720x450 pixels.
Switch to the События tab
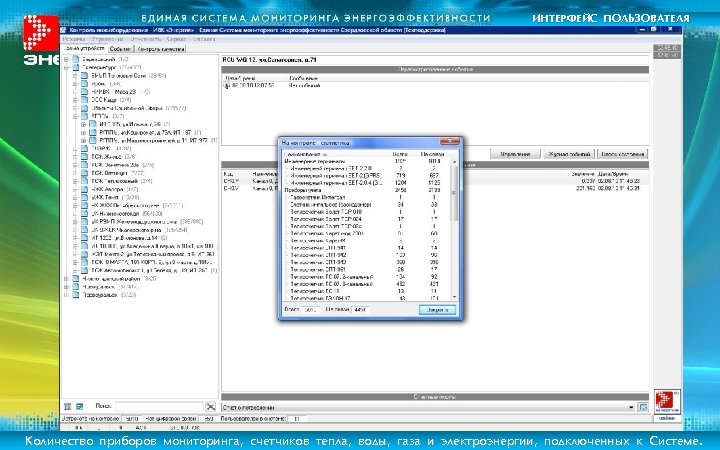point(120,49)
